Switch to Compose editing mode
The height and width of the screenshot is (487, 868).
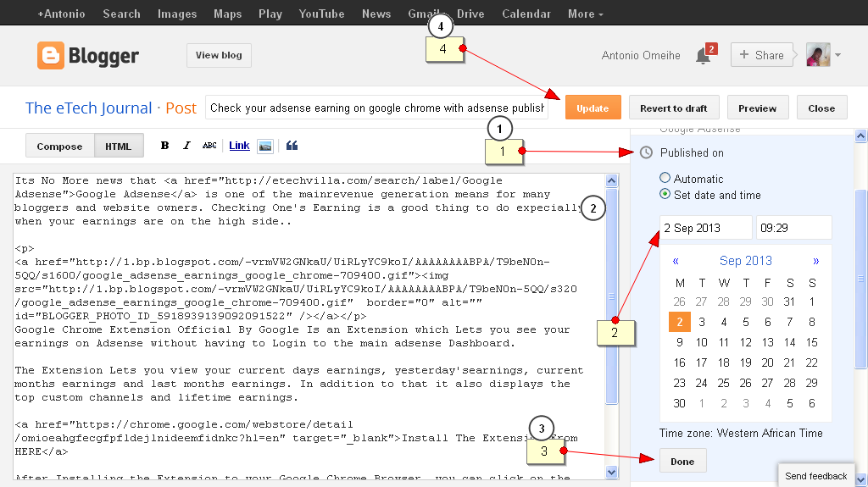pos(60,146)
